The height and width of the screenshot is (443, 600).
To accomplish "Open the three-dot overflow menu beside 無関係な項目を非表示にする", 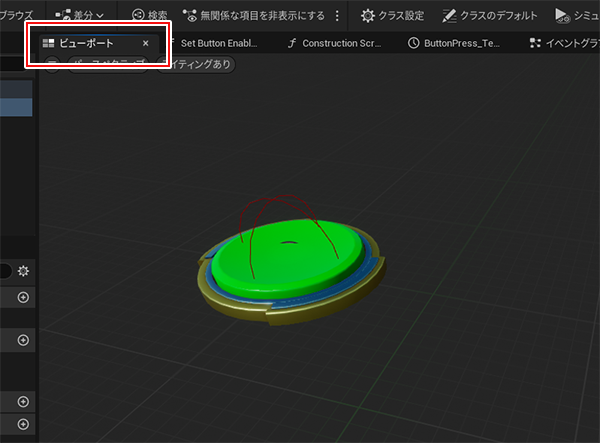I will pos(337,16).
